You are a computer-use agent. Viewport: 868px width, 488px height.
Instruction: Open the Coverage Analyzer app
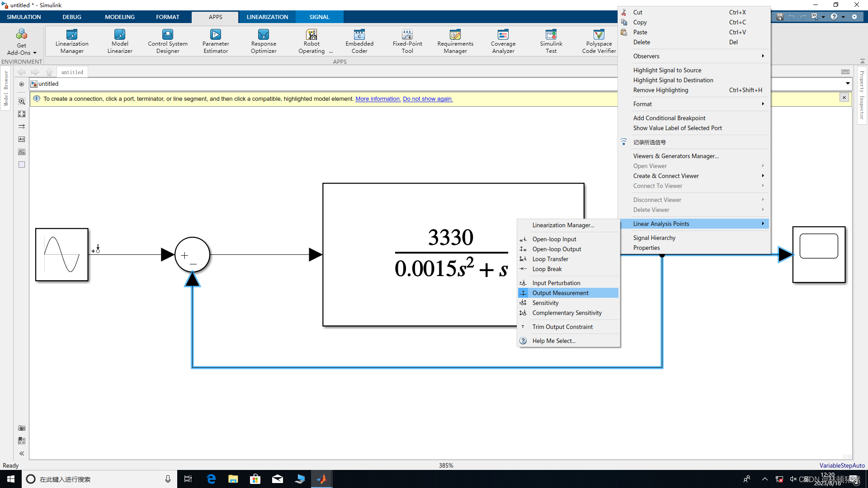pos(503,41)
